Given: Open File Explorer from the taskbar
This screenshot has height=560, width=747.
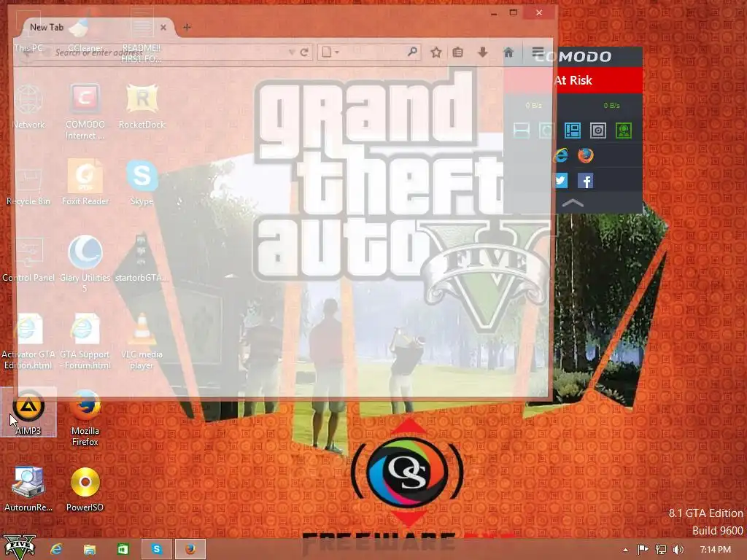Looking at the screenshot, I should 89,549.
